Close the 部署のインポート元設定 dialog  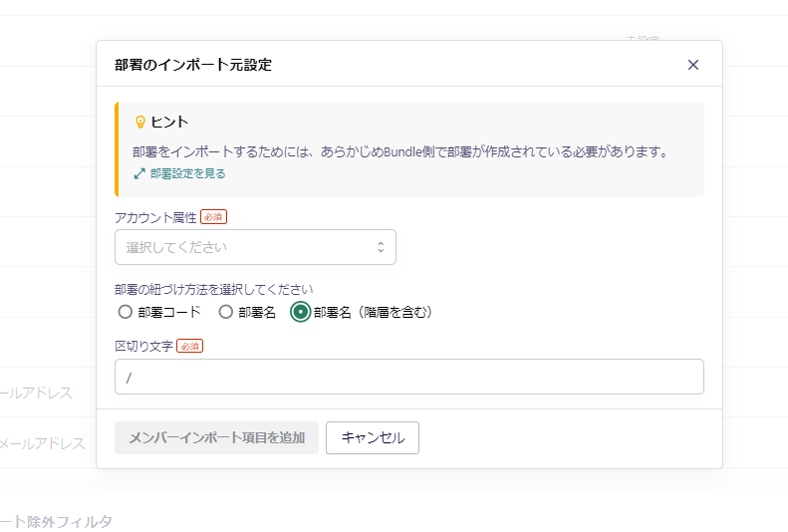point(693,65)
